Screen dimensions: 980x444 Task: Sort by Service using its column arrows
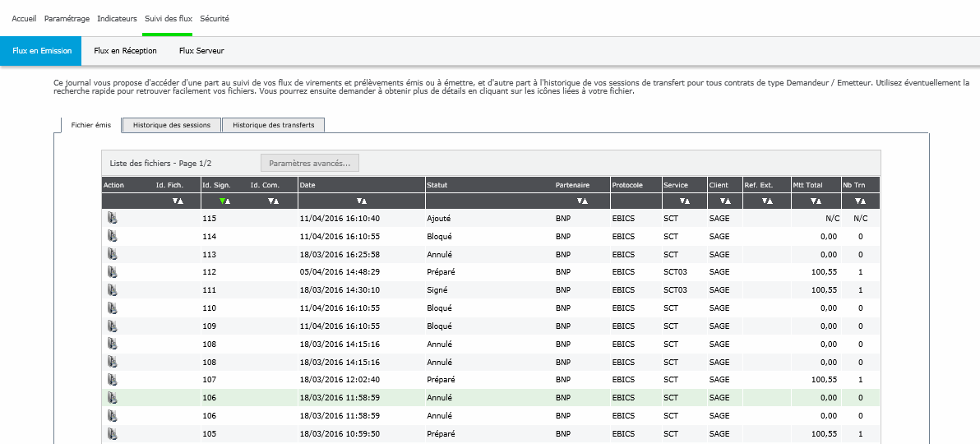point(684,201)
